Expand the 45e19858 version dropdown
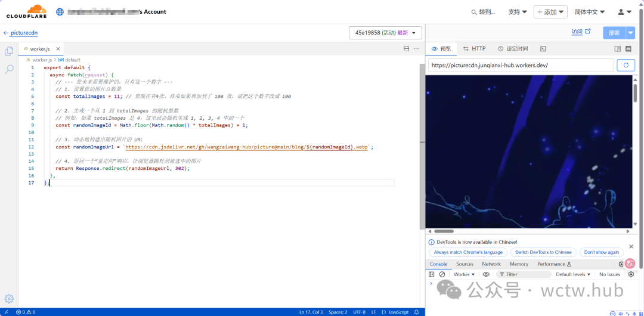The height and width of the screenshot is (316, 644). click(x=385, y=33)
